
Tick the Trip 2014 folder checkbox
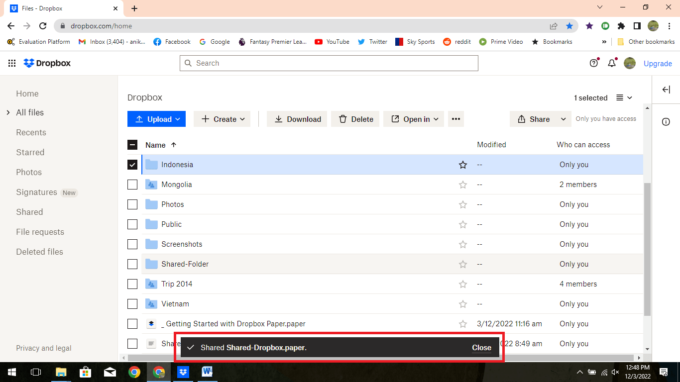pos(132,284)
